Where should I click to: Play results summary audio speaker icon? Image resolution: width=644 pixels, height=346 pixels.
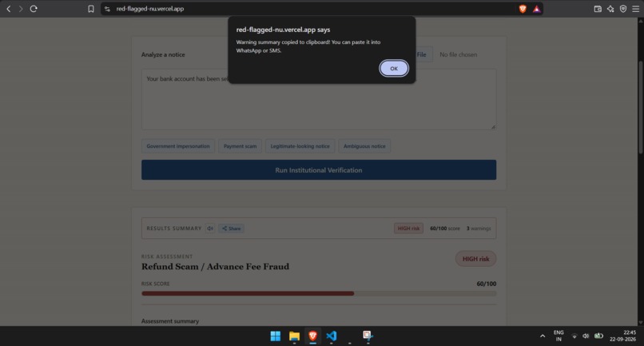coord(210,229)
